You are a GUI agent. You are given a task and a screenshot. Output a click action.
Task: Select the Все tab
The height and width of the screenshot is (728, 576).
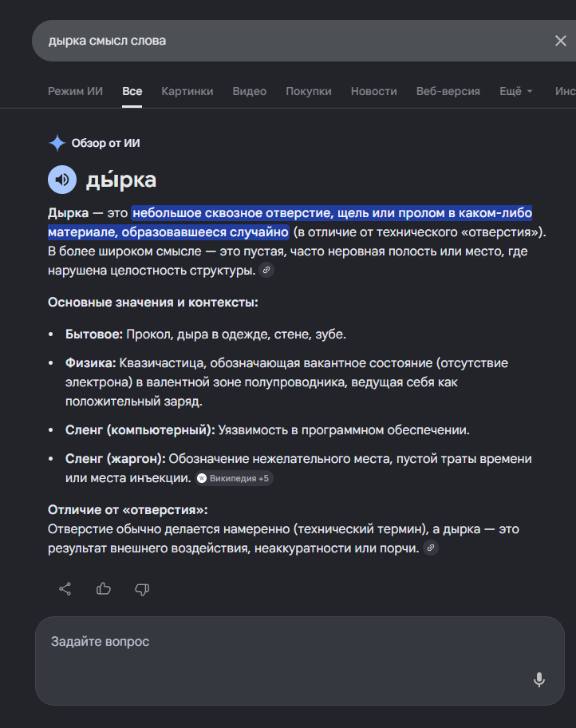(x=132, y=91)
